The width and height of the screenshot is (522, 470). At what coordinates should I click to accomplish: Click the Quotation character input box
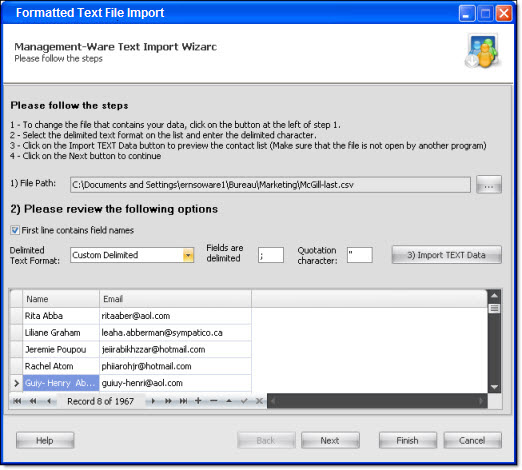[359, 255]
